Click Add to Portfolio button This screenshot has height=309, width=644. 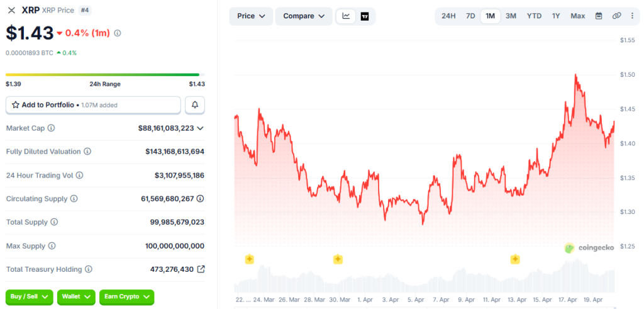tap(93, 105)
